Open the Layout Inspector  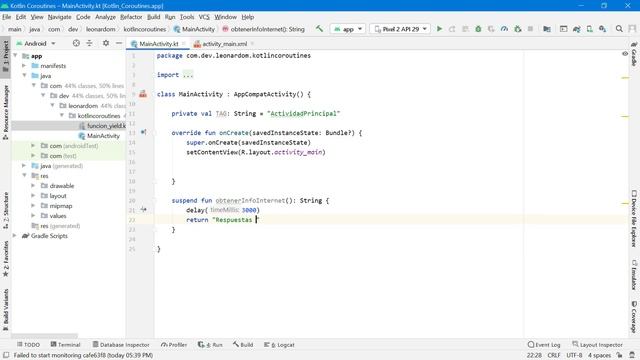coord(597,344)
